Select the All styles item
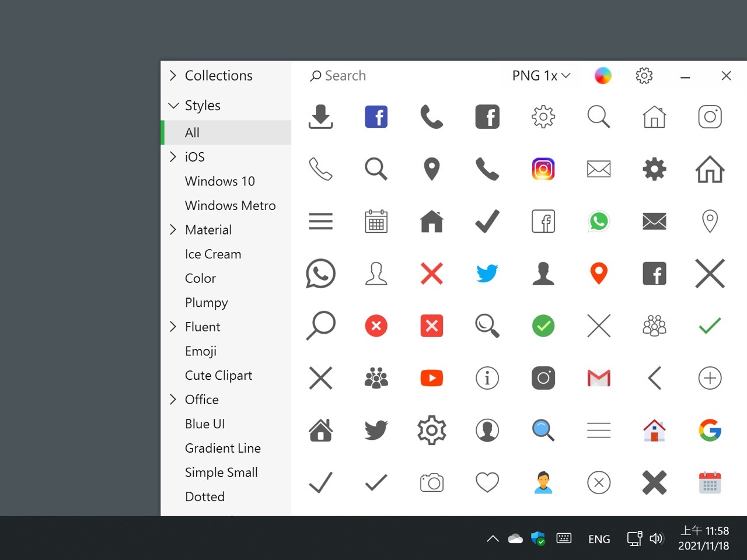The width and height of the screenshot is (747, 560). (x=226, y=132)
